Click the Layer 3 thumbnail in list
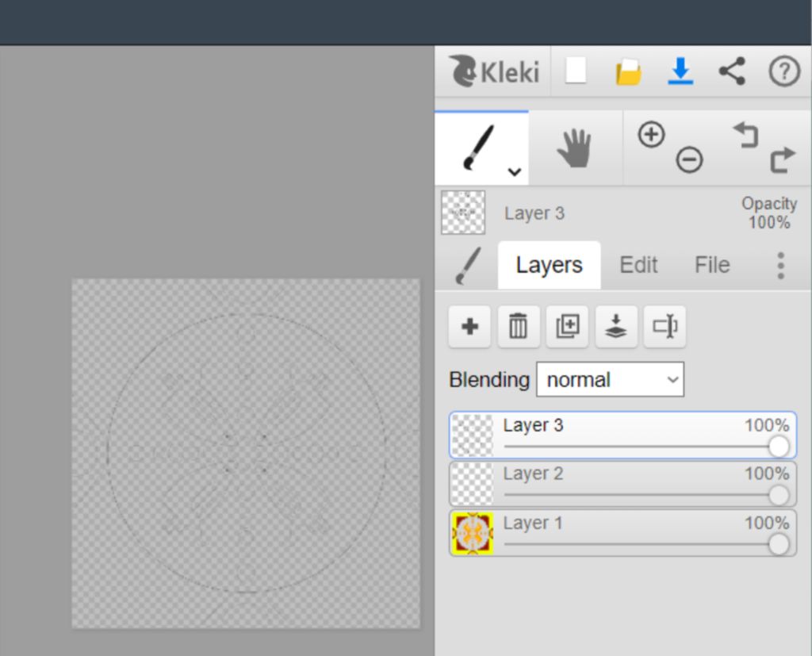Screen dimensions: 812x656 (x=473, y=435)
